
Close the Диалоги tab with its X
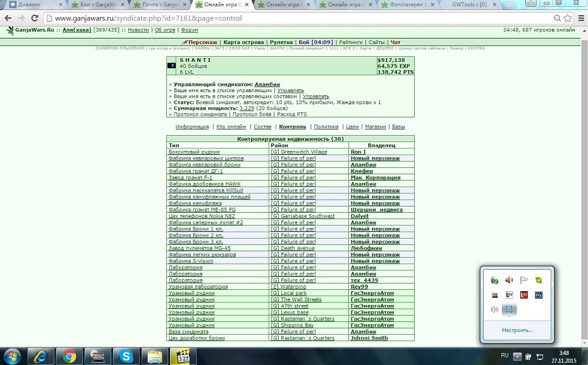[61, 5]
